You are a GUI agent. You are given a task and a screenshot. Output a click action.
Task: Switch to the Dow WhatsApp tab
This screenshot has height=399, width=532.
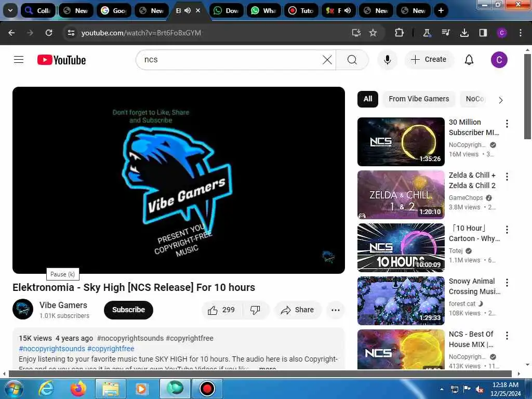227,10
